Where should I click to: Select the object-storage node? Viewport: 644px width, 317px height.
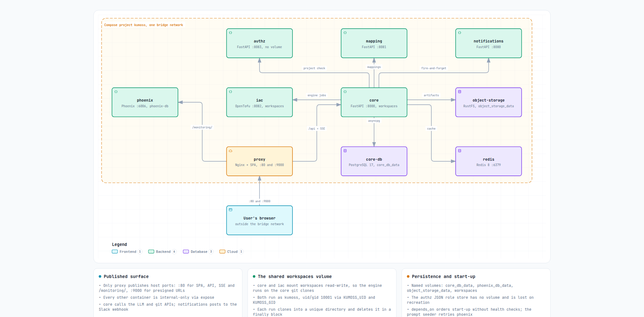pyautogui.click(x=488, y=103)
